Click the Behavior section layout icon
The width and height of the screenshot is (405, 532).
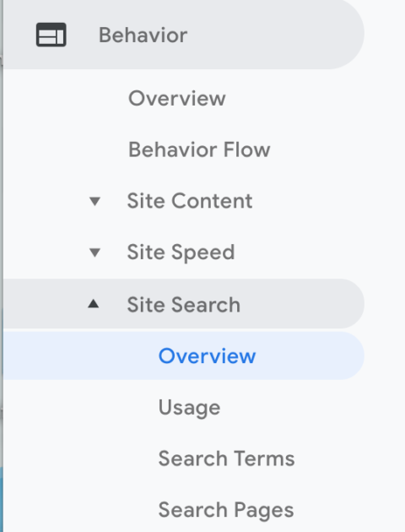click(51, 35)
